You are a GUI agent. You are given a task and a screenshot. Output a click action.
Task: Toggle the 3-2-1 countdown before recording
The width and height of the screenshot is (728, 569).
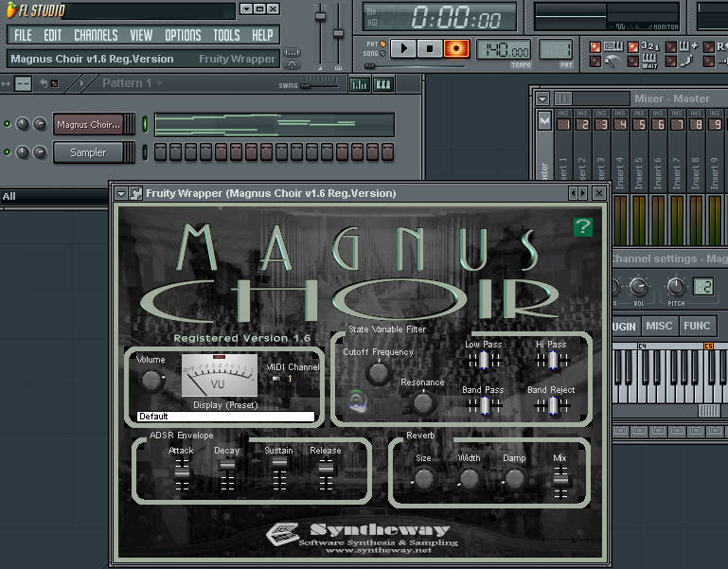pyautogui.click(x=632, y=47)
